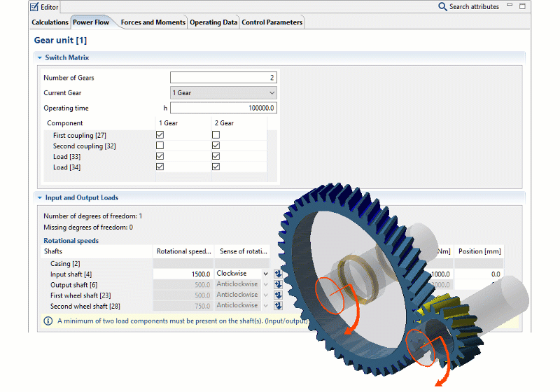Image resolution: width=560 pixels, height=392 pixels.
Task: Click the Gear unit [1] heading
Action: 60,41
